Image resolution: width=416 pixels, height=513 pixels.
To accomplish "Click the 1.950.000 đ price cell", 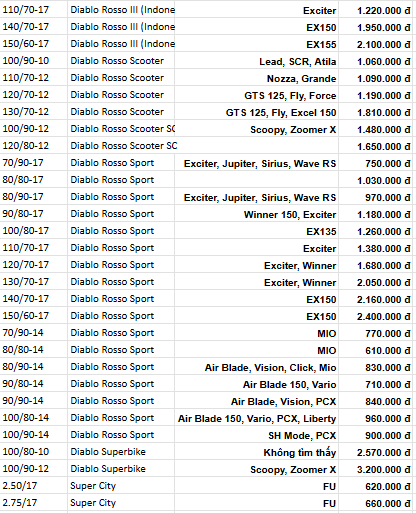I will pyautogui.click(x=375, y=27).
